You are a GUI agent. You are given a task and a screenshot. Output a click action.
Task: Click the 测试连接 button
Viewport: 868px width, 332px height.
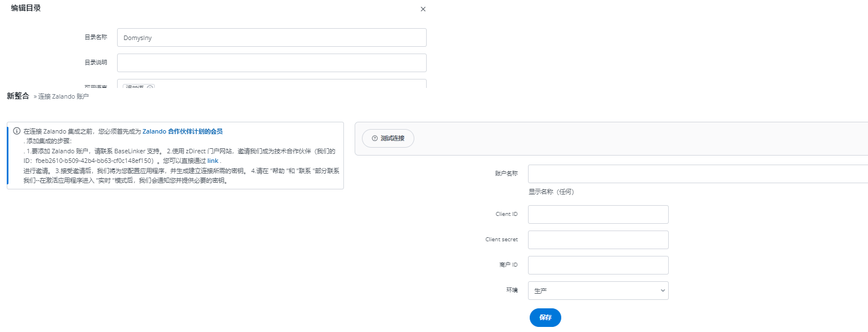point(388,139)
